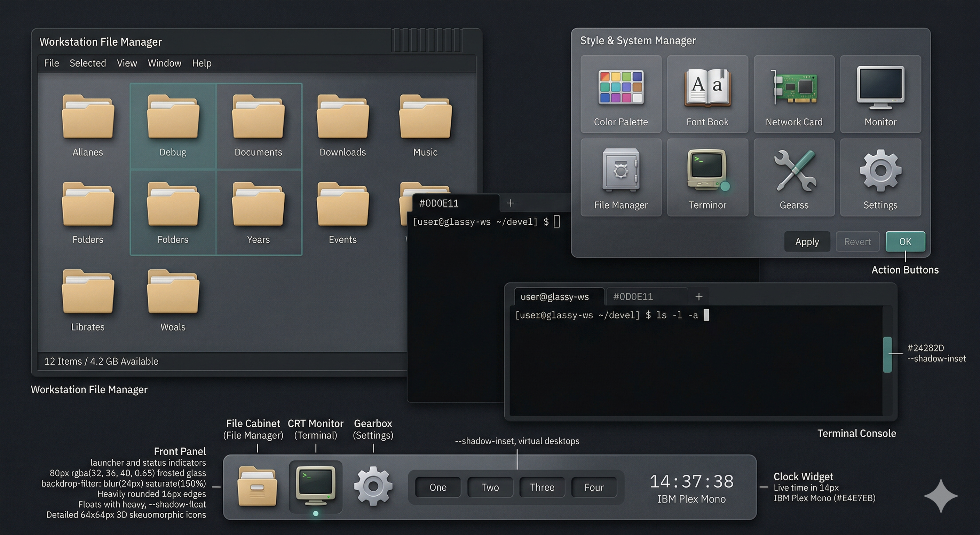The image size is (980, 535).
Task: Open the Gearss tools icon
Action: [794, 177]
